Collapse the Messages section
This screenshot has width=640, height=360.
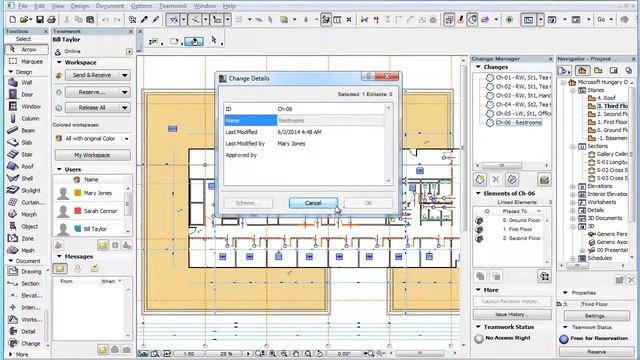[x=59, y=256]
